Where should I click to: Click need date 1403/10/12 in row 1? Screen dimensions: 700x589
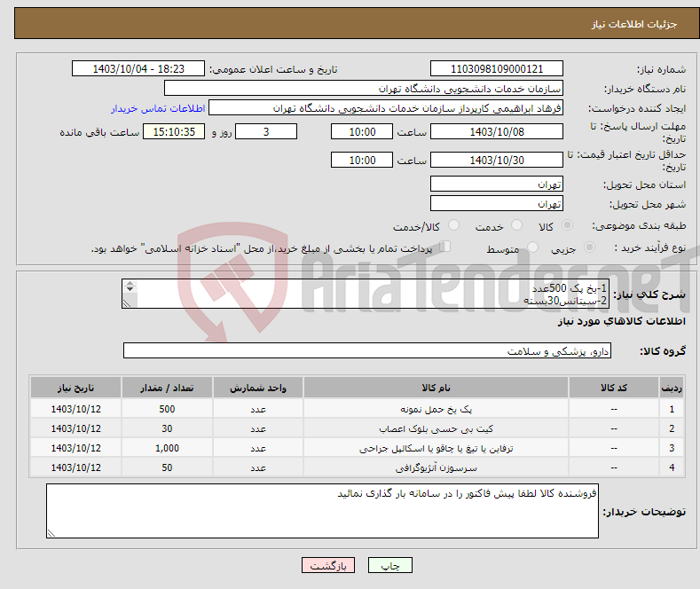(76, 409)
